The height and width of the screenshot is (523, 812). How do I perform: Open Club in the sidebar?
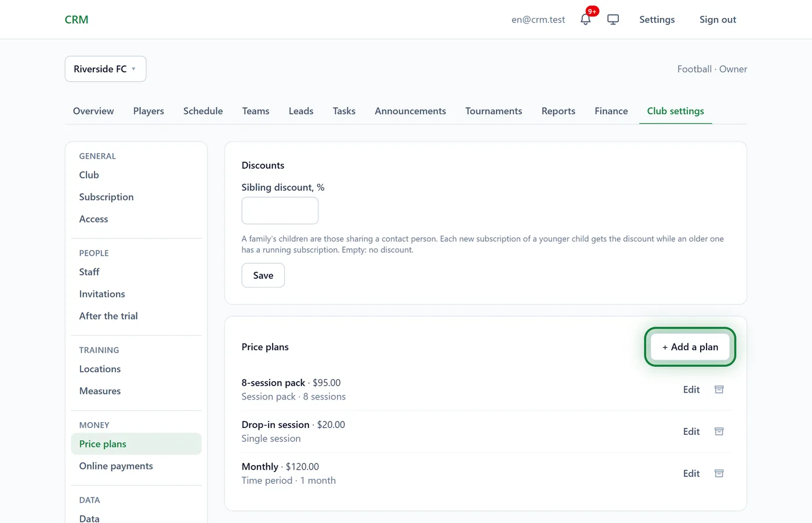point(136,175)
